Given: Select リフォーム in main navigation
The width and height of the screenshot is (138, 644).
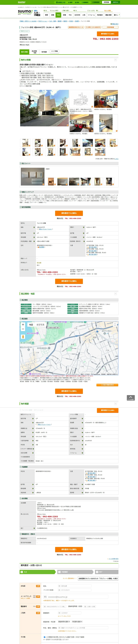Looking at the screenshot, I should click(91, 15).
